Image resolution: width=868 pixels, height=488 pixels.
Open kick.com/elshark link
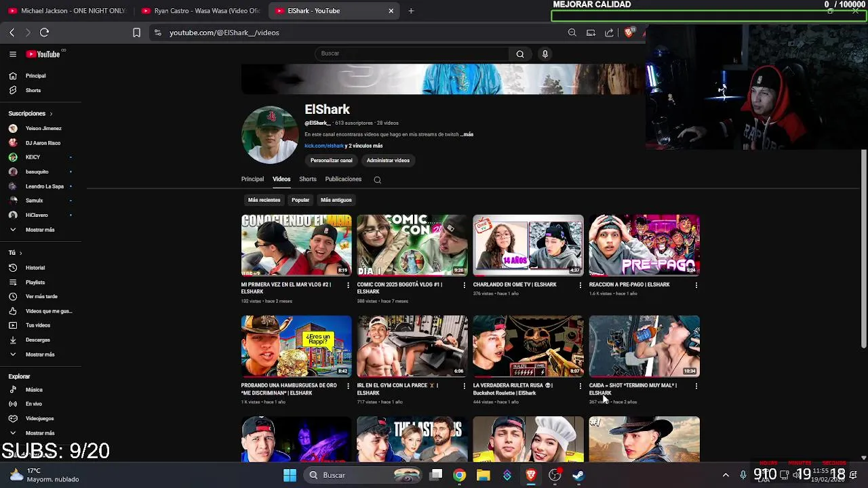(x=324, y=146)
